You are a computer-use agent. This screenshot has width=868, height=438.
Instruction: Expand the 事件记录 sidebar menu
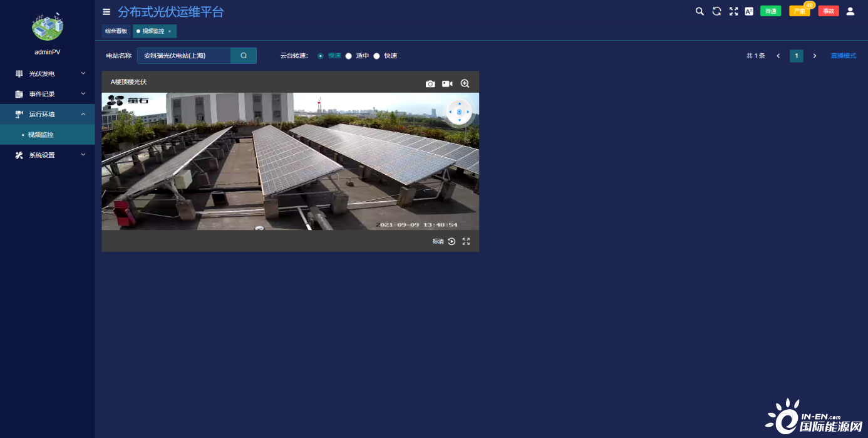48,94
